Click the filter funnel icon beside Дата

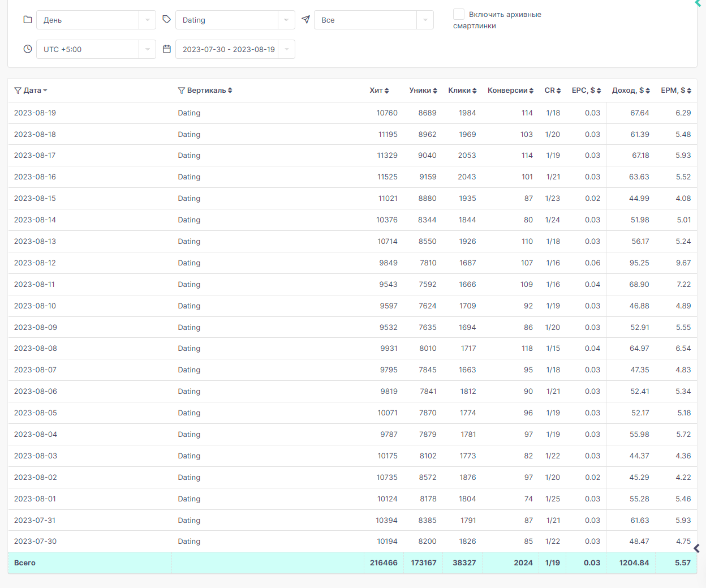pos(18,91)
